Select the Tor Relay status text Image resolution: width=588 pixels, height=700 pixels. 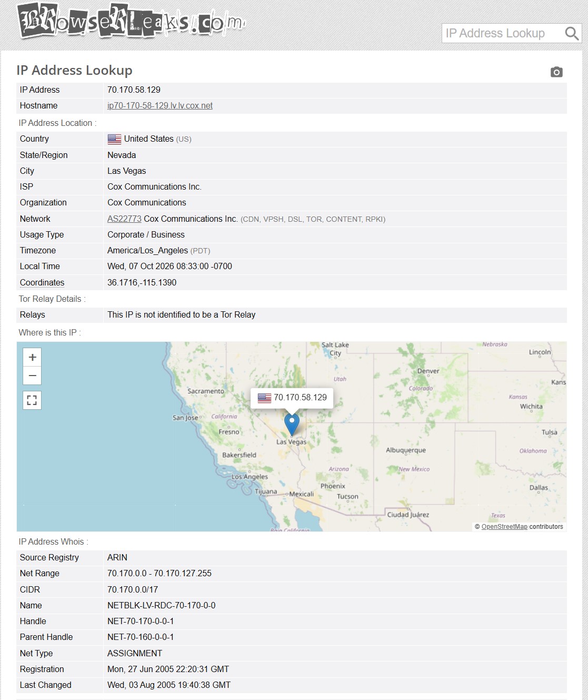click(x=182, y=314)
